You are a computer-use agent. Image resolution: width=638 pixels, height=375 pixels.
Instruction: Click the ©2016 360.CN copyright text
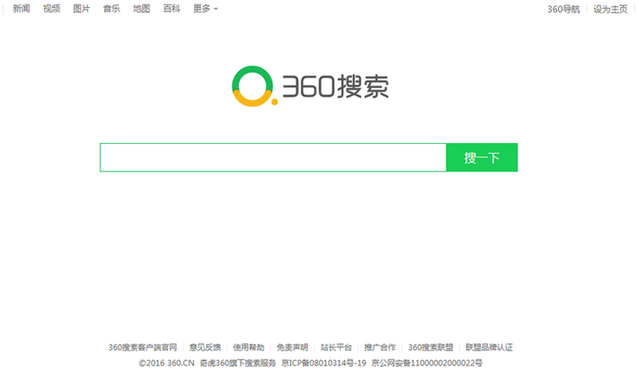167,363
